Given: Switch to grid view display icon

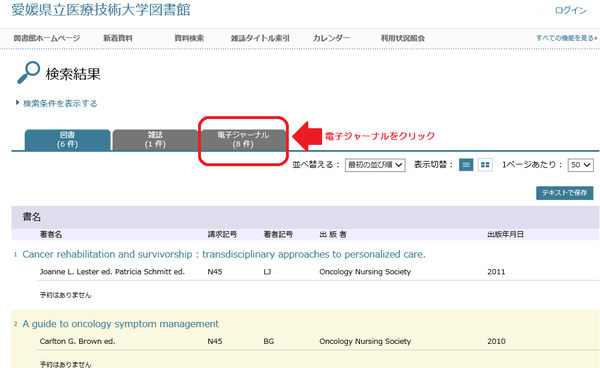Looking at the screenshot, I should 485,165.
